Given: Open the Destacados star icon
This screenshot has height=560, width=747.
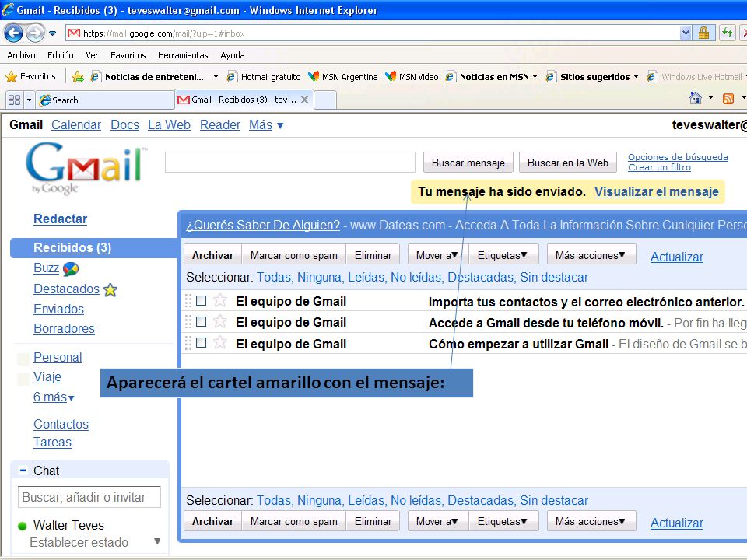Looking at the screenshot, I should click(x=110, y=289).
